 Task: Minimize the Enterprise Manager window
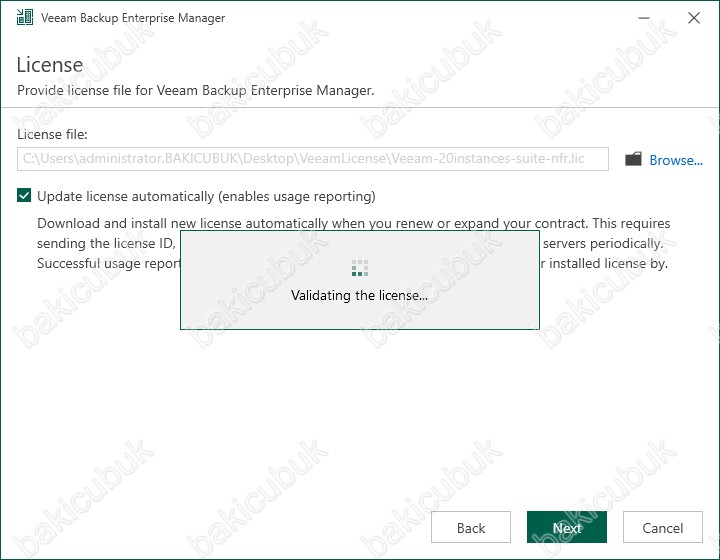coord(644,18)
